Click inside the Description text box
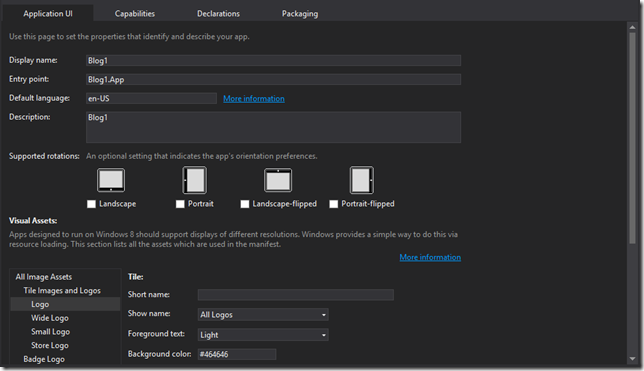Image resolution: width=644 pixels, height=371 pixels. (274, 127)
